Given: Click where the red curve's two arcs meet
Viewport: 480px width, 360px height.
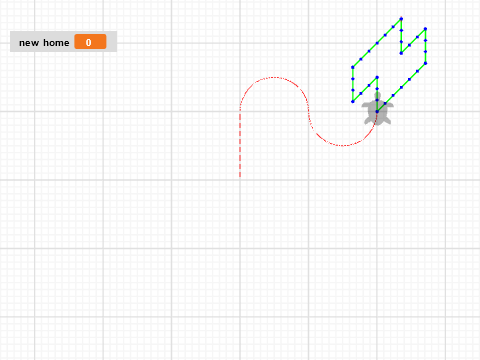Looking at the screenshot, I should click(309, 111).
